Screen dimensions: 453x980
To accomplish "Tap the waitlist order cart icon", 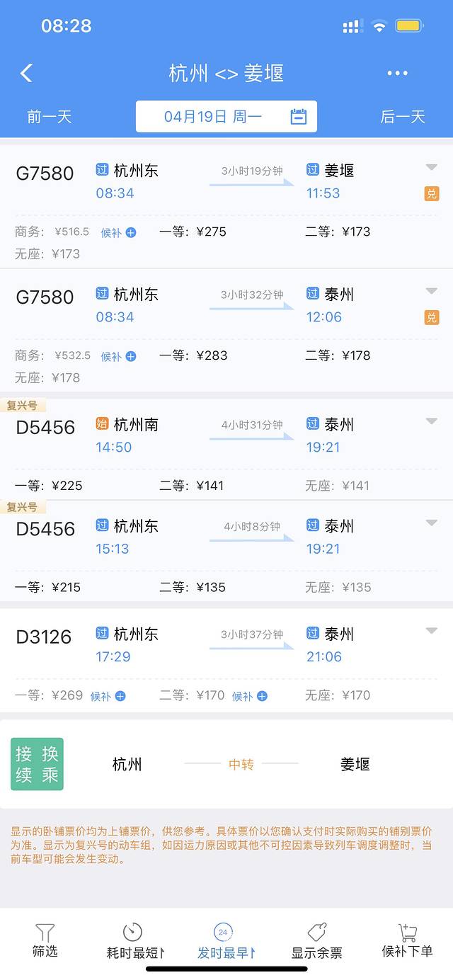I will (x=407, y=932).
